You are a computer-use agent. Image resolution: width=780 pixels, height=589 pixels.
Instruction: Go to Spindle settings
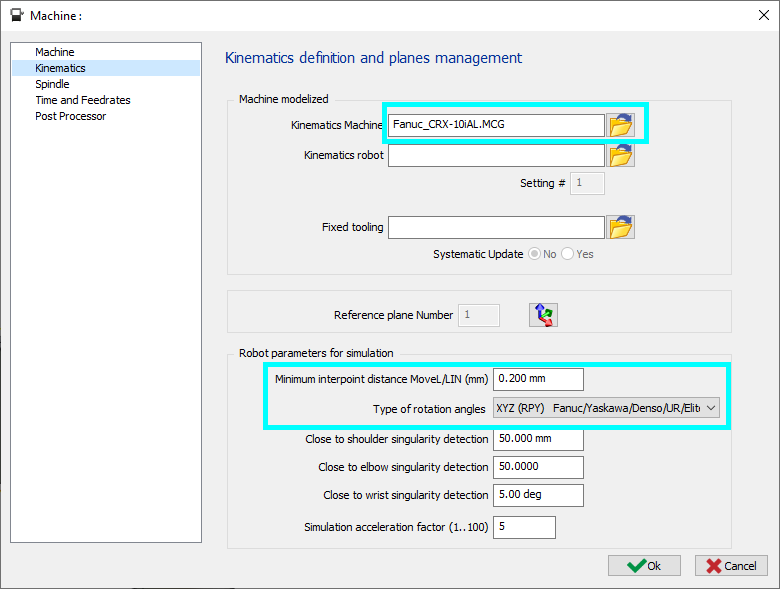pos(52,84)
